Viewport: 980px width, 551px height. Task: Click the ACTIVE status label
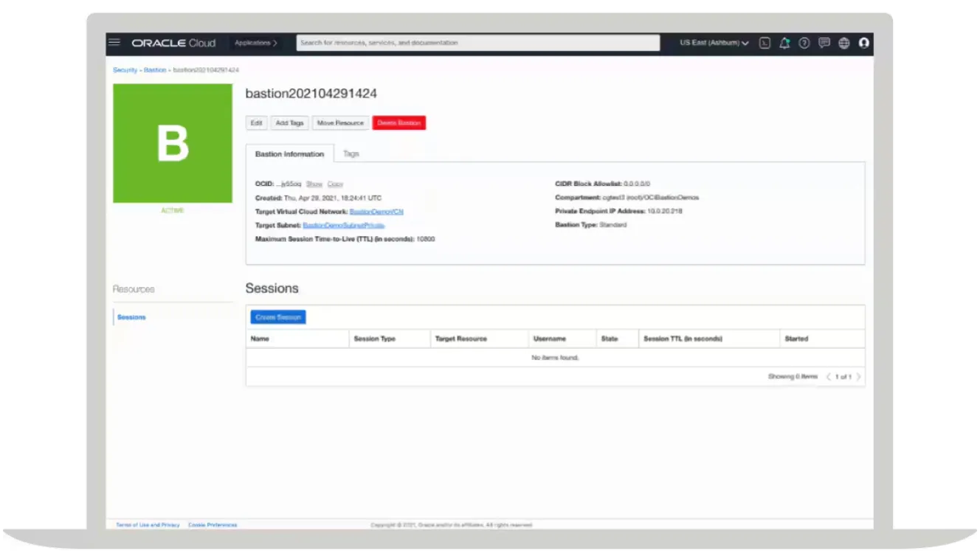173,211
